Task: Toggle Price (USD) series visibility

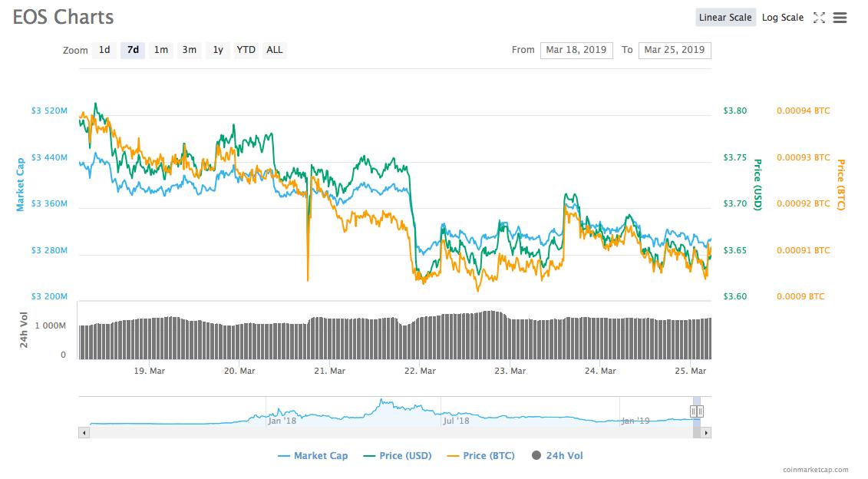Action: 398,456
